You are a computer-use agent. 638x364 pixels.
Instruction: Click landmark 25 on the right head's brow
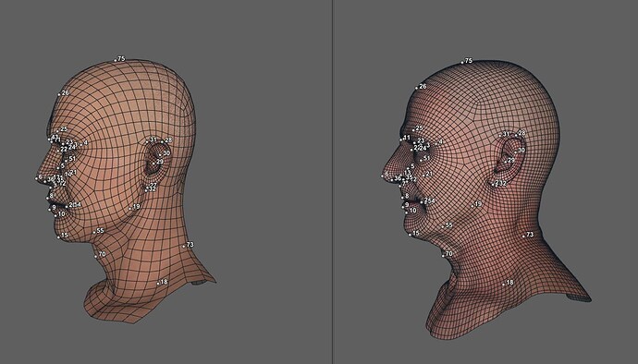point(413,129)
